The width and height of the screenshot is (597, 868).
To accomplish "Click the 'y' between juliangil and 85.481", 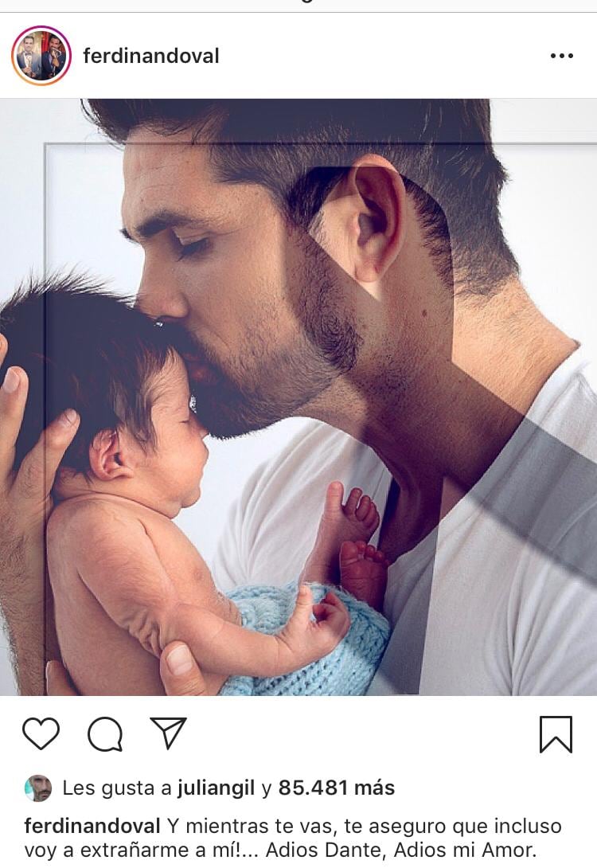I will [x=267, y=789].
